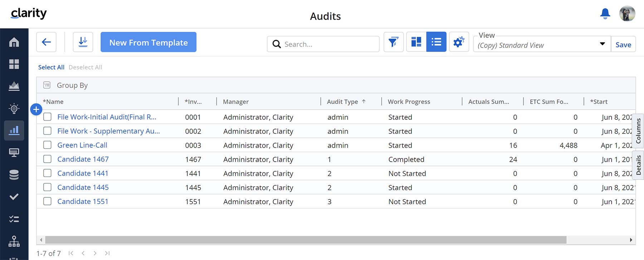Sort by the Work Progress column header
This screenshot has height=260, width=644.
pyautogui.click(x=409, y=102)
